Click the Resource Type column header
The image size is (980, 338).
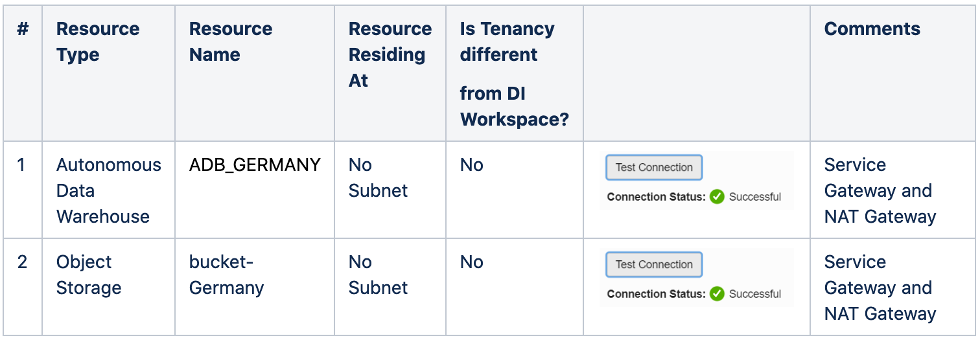click(x=98, y=41)
